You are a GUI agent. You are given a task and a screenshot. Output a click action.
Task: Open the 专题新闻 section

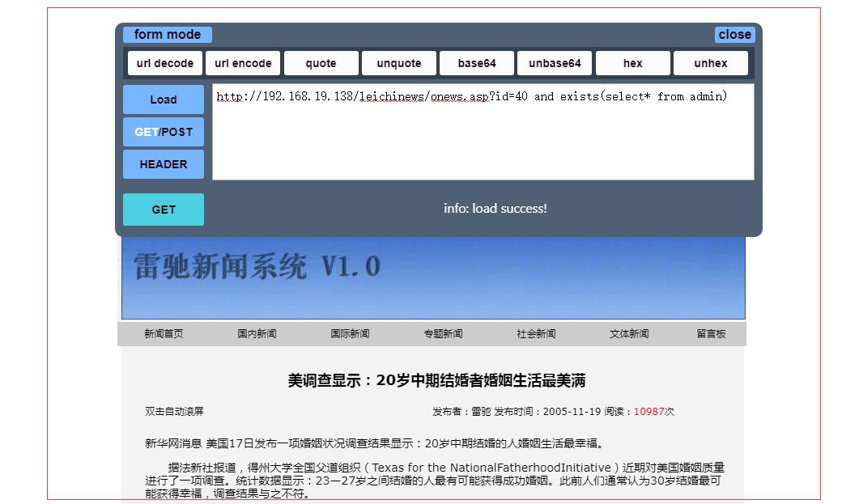(x=443, y=334)
